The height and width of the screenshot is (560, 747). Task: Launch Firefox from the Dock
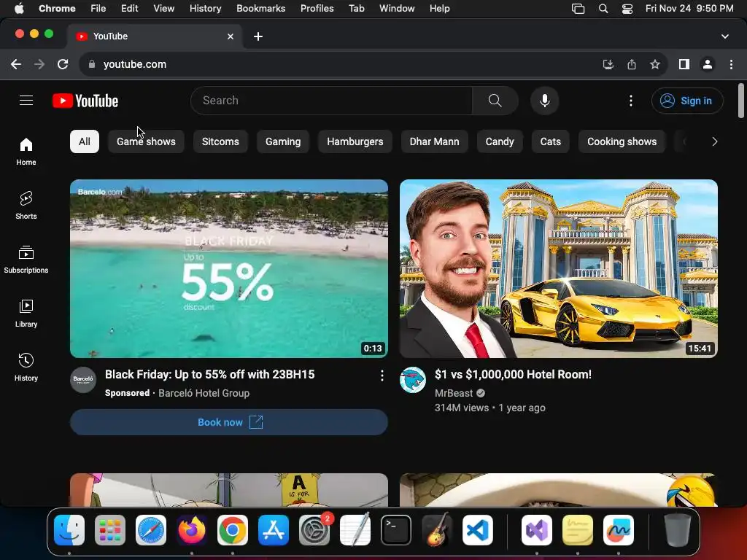pyautogui.click(x=192, y=530)
